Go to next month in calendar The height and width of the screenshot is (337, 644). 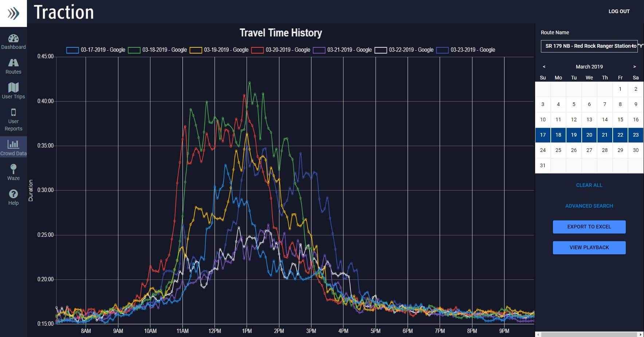tap(634, 67)
